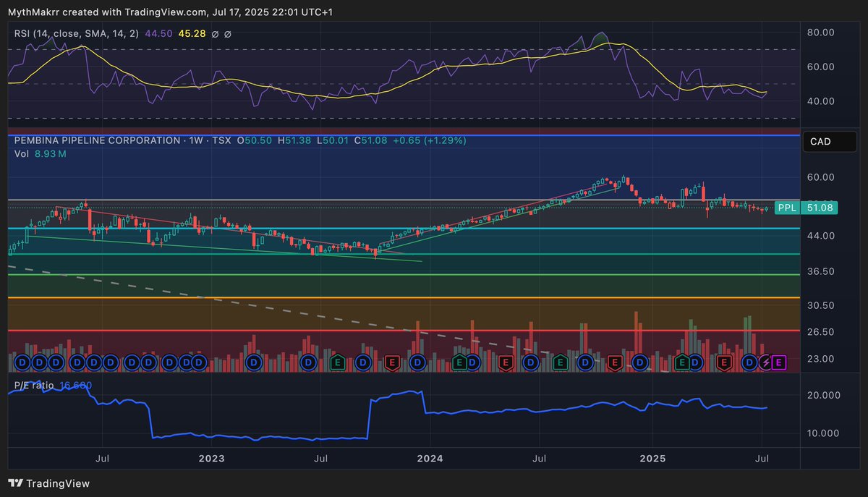Click the leftmost dividend D marker
This screenshot has height=497, width=868.
(x=22, y=361)
